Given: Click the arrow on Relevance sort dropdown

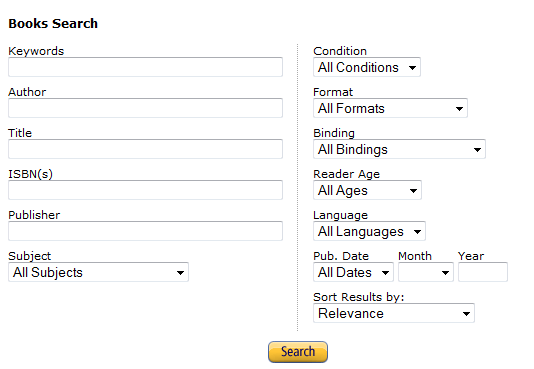Looking at the screenshot, I should (x=466, y=314).
